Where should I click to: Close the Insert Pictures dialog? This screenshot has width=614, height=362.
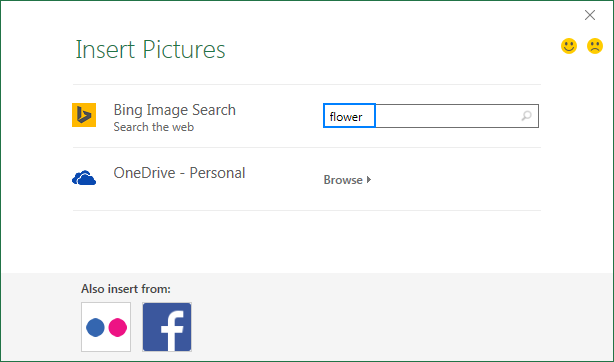point(590,15)
